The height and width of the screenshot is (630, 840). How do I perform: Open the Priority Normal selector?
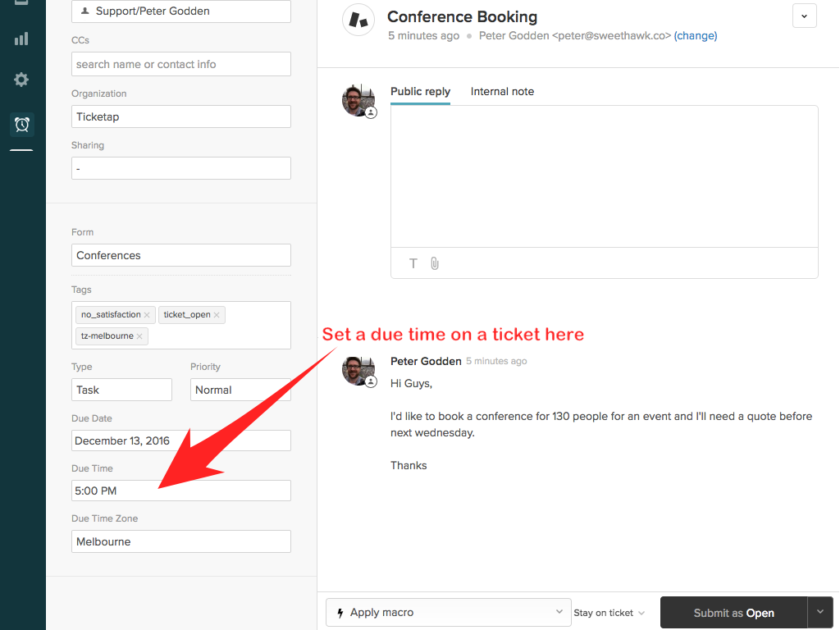[240, 390]
